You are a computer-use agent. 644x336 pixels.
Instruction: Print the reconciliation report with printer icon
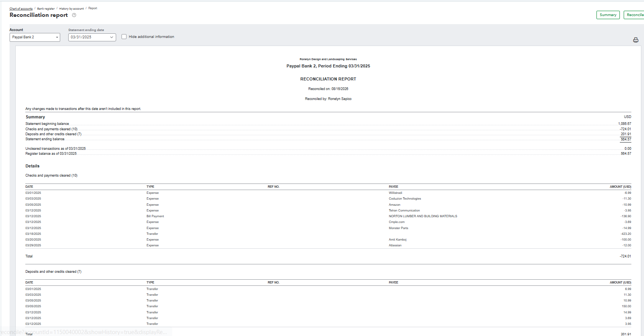coord(636,40)
